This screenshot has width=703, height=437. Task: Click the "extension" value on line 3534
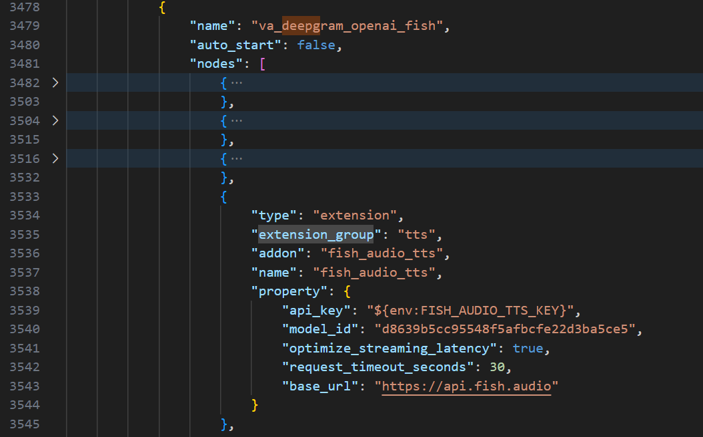pos(355,216)
